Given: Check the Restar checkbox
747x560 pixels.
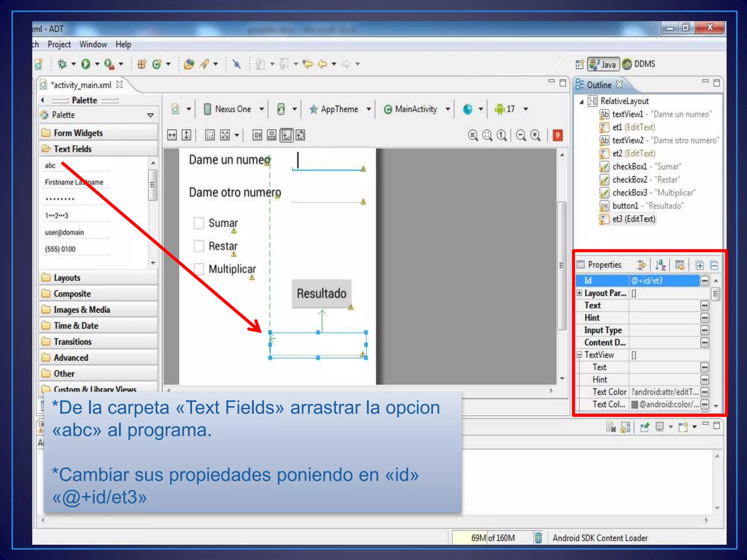Looking at the screenshot, I should pyautogui.click(x=199, y=246).
